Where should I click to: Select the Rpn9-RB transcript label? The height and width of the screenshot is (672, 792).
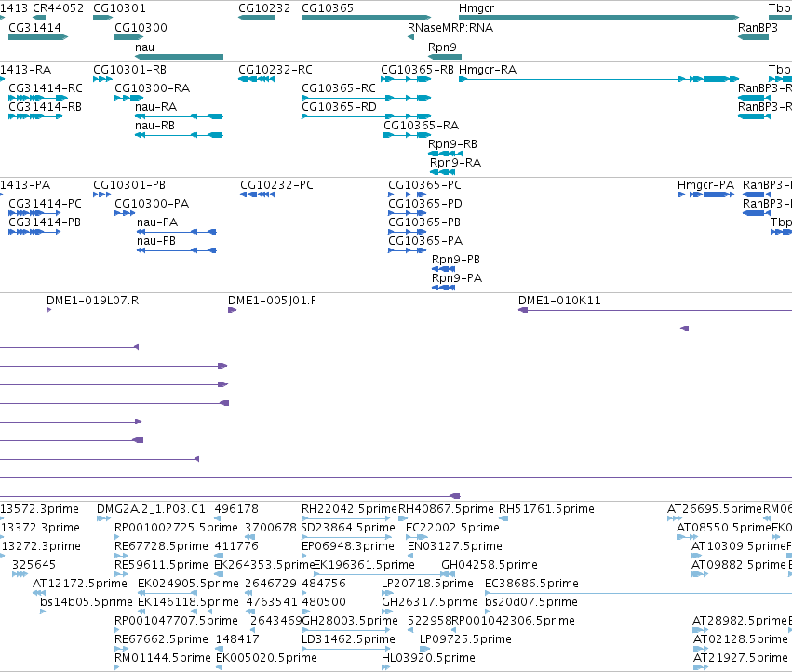(452, 144)
